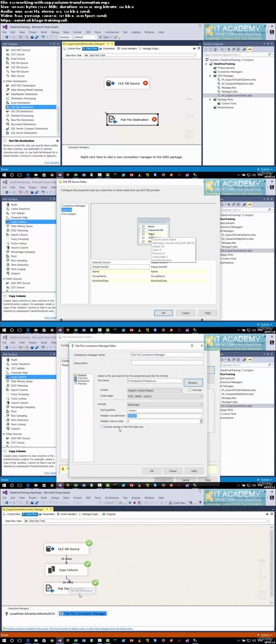Collapse the Other Destinations toolbox group

(4, 81)
